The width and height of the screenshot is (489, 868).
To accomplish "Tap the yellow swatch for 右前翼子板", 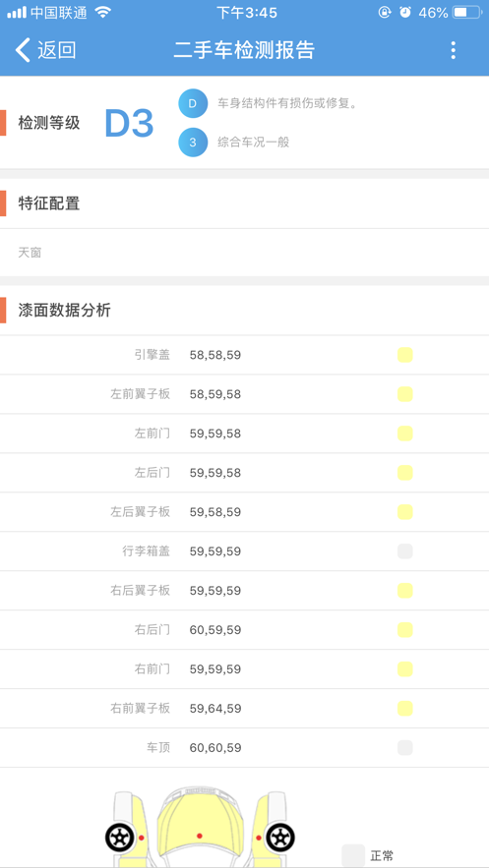I will point(404,709).
